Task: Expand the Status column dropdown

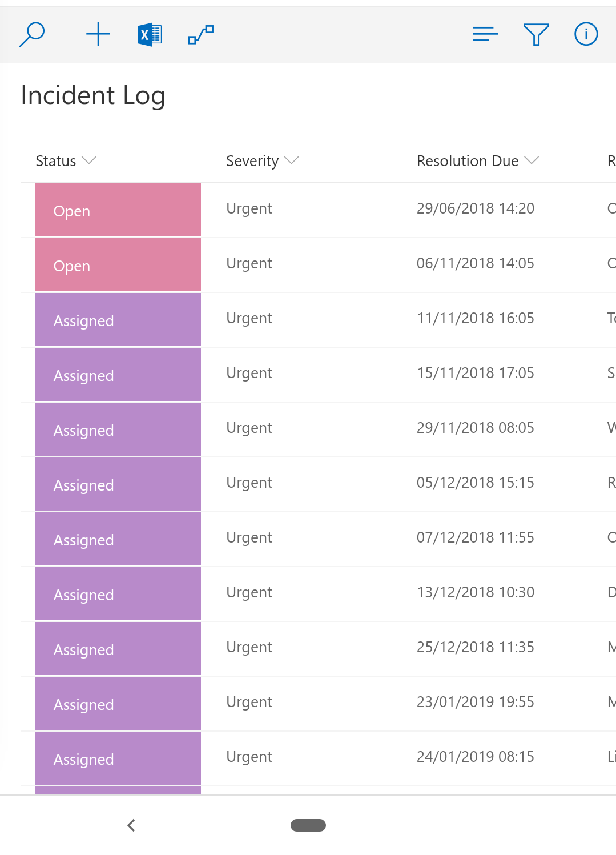Action: click(89, 160)
